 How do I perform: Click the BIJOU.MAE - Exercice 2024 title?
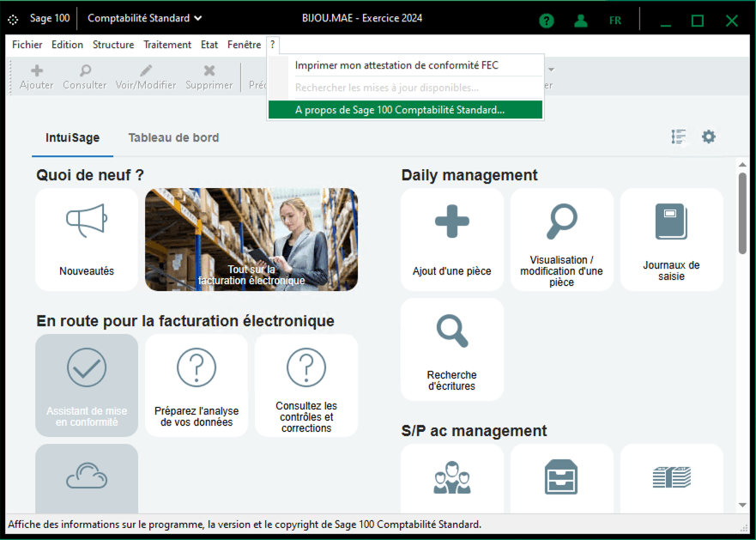[x=362, y=18]
